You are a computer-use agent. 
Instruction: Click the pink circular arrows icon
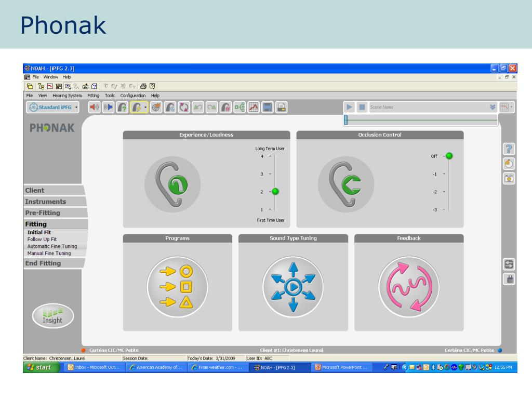pyautogui.click(x=184, y=107)
